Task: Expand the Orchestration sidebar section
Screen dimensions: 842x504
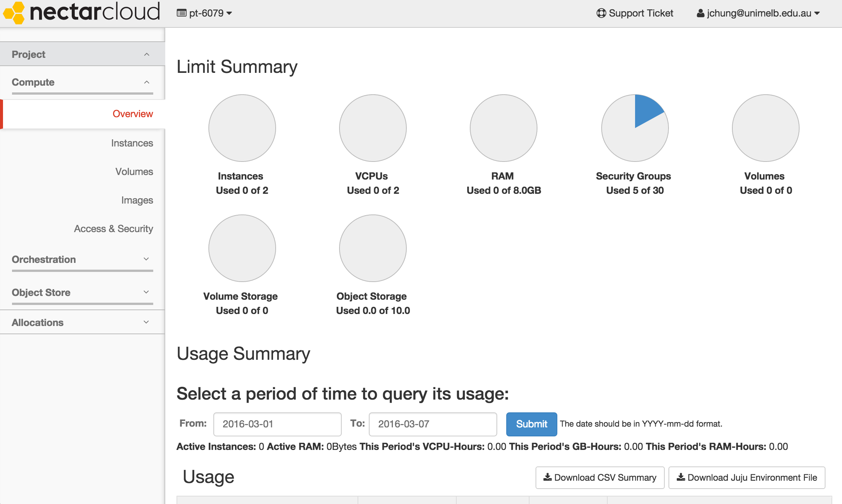Action: tap(82, 260)
